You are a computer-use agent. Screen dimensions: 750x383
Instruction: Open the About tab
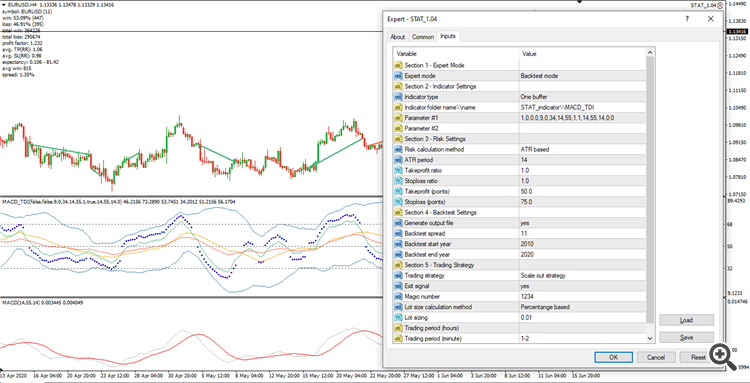(x=397, y=37)
